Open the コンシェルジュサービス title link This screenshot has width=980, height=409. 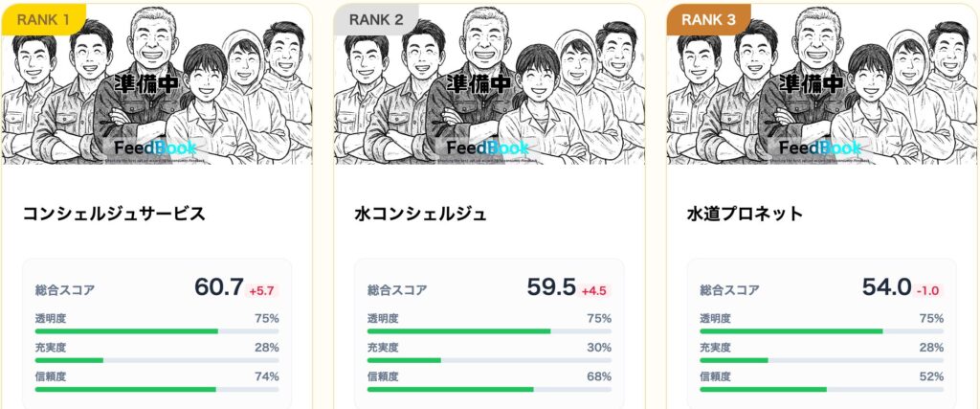point(114,215)
